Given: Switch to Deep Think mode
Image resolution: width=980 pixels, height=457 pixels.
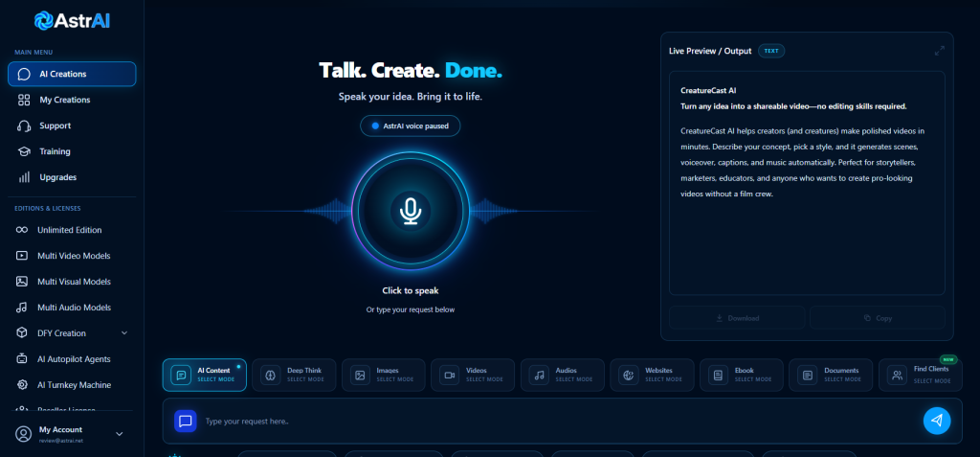Looking at the screenshot, I should 294,375.
